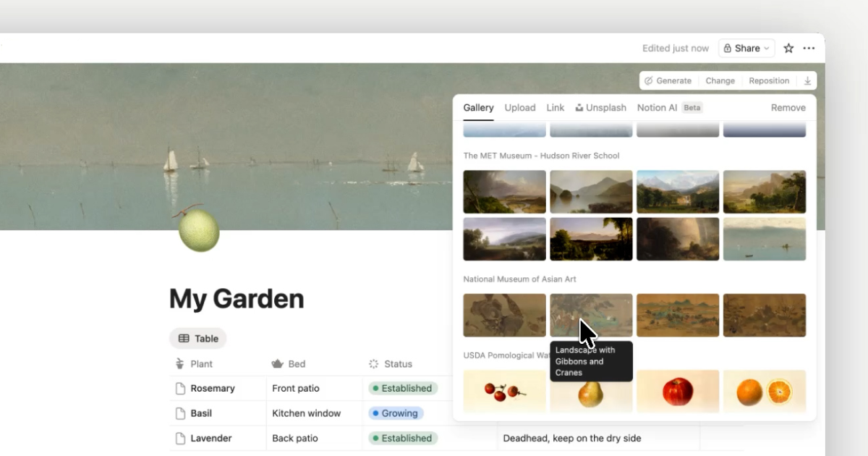This screenshot has height=456, width=868.
Task: Select the pear thumbnail
Action: pos(591,394)
